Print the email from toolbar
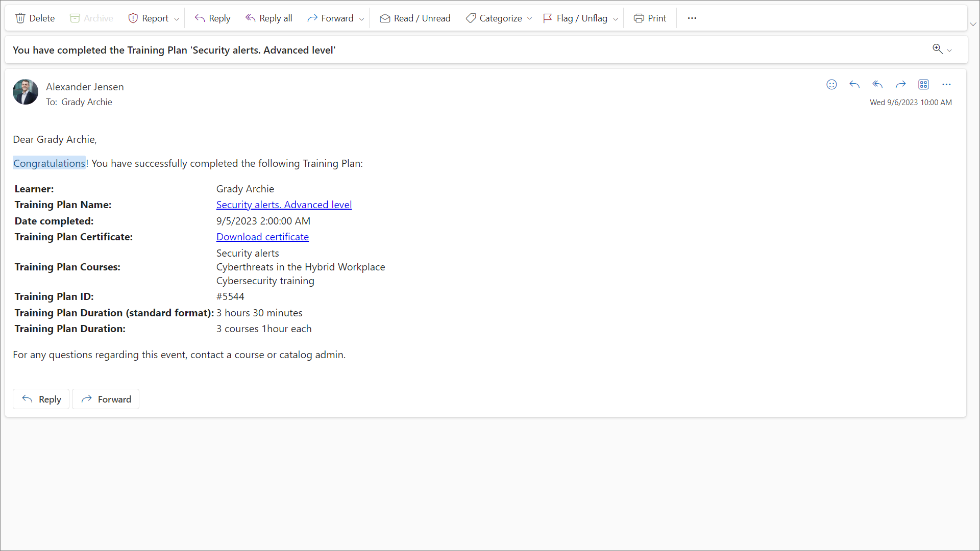980x551 pixels. pyautogui.click(x=650, y=18)
